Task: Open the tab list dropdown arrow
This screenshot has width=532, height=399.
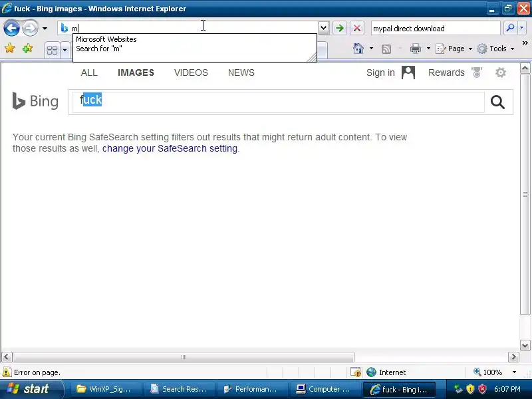Action: 65,51
